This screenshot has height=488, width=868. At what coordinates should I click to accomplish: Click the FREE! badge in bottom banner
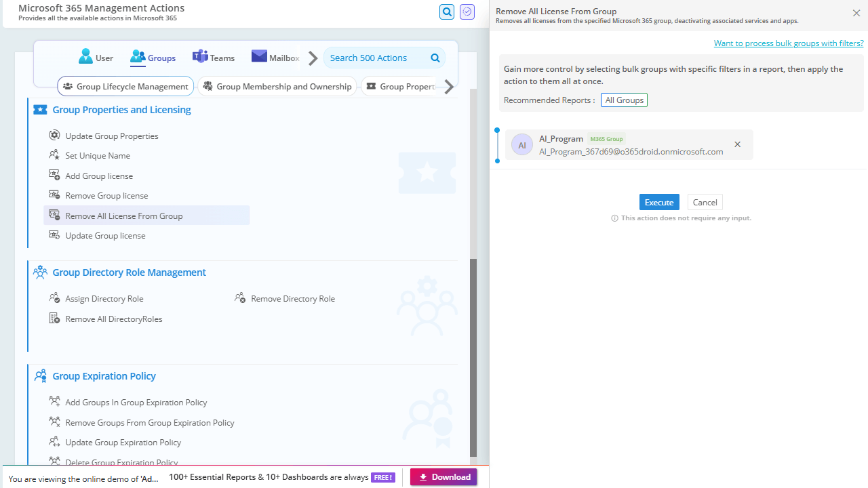pos(383,477)
